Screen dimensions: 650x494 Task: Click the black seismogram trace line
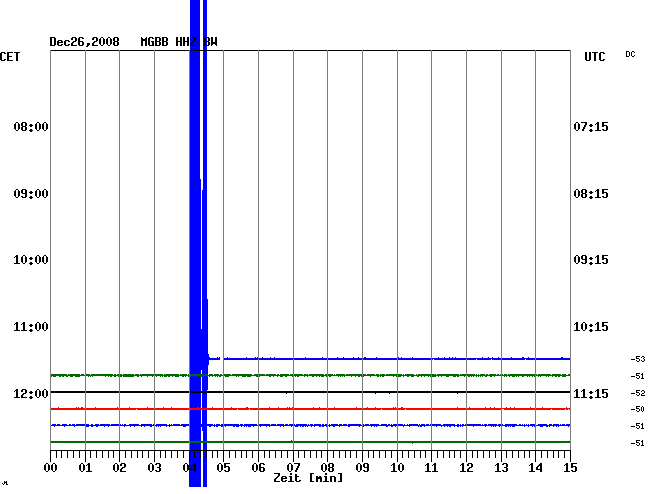[310, 392]
